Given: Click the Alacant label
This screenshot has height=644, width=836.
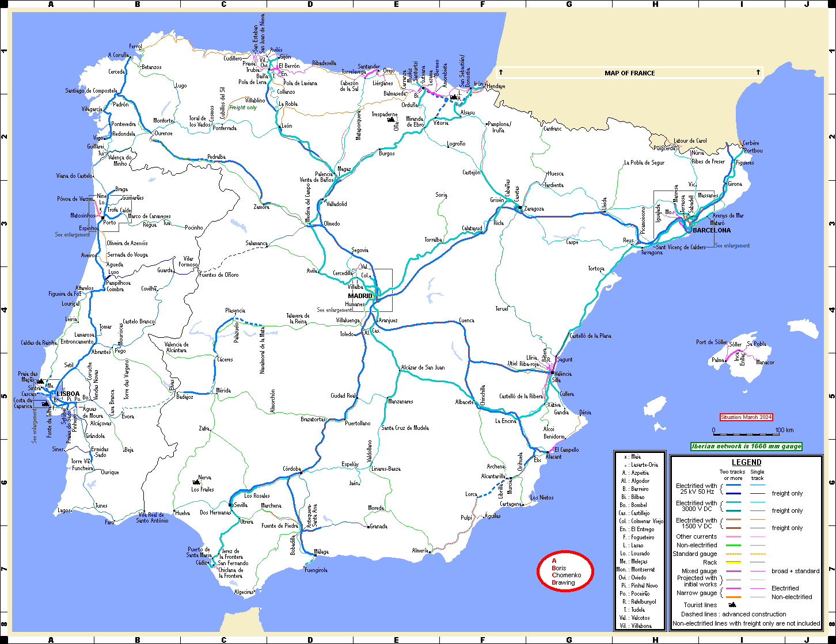Looking at the screenshot, I should pyautogui.click(x=553, y=457).
